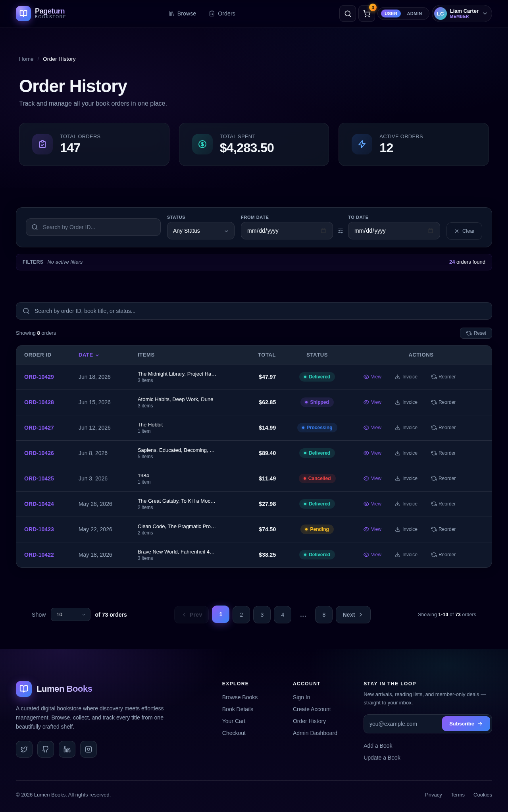
Task: Open Orders in the top navigation
Action: tap(222, 14)
